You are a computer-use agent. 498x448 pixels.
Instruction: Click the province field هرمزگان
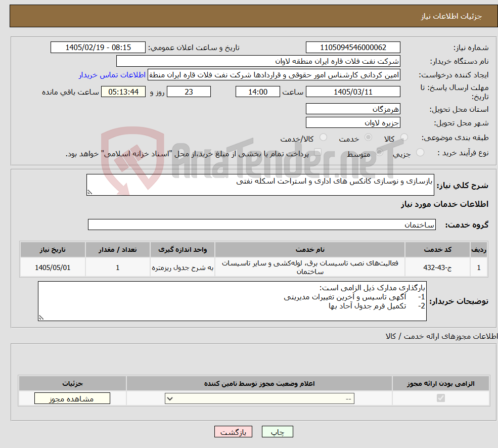[353, 109]
